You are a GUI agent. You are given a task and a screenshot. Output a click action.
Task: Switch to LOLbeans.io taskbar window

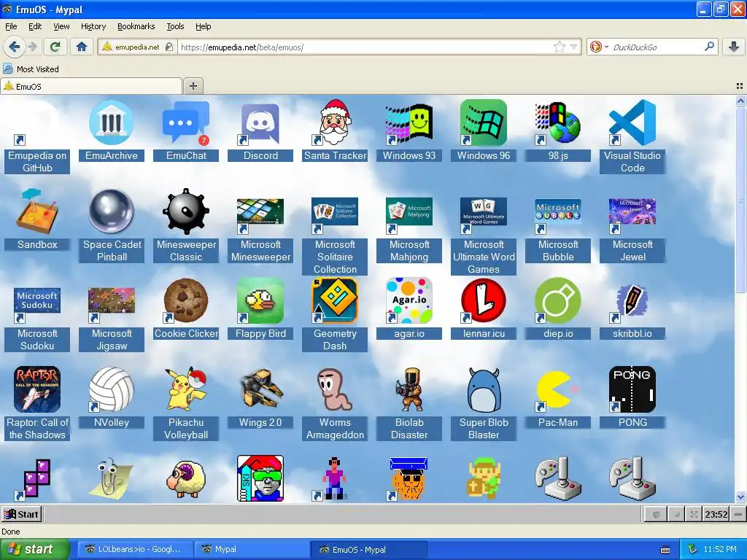pyautogui.click(x=135, y=549)
